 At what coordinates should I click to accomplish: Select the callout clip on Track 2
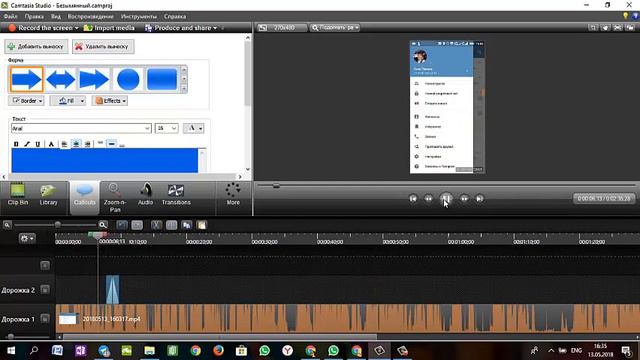tap(113, 289)
